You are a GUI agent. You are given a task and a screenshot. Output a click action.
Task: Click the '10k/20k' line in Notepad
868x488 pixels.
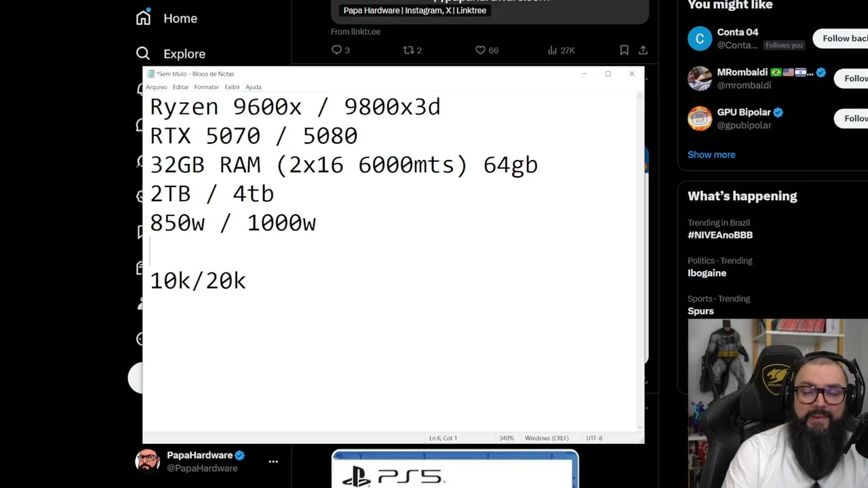(x=198, y=281)
